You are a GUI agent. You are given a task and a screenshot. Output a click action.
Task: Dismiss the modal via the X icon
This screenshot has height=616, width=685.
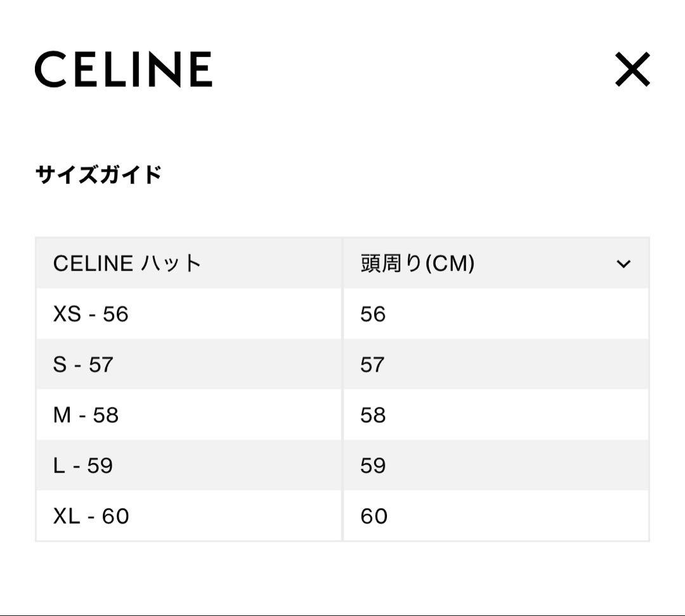pos(632,70)
